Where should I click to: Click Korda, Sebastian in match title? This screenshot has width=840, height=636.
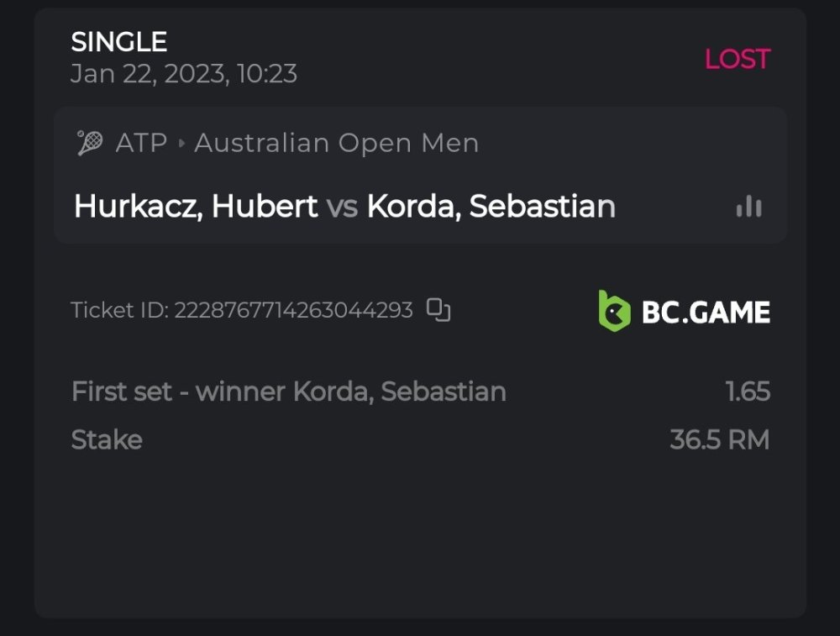pyautogui.click(x=491, y=207)
